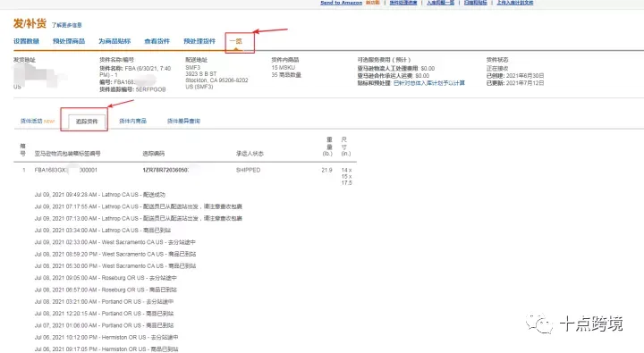The width and height of the screenshot is (644, 353).
Task: Go to the 预处理商品 step
Action: coord(69,41)
